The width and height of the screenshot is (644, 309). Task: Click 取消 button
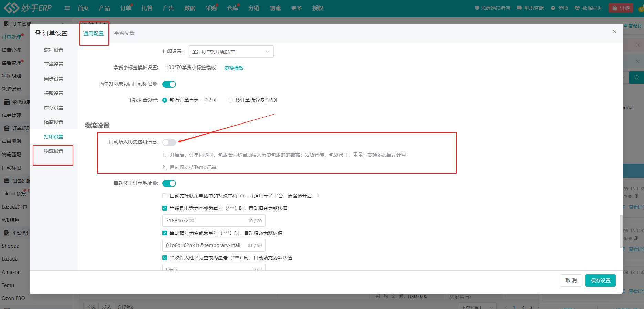[x=571, y=280]
